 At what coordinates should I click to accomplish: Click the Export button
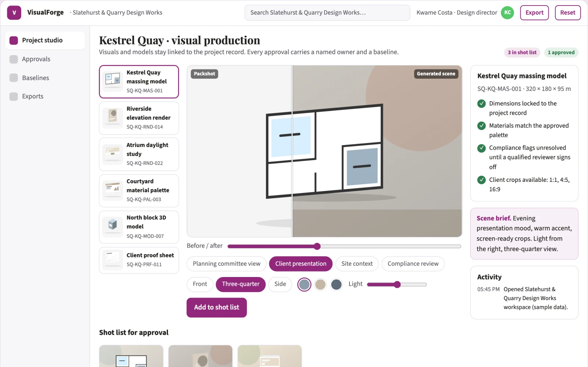(x=534, y=12)
